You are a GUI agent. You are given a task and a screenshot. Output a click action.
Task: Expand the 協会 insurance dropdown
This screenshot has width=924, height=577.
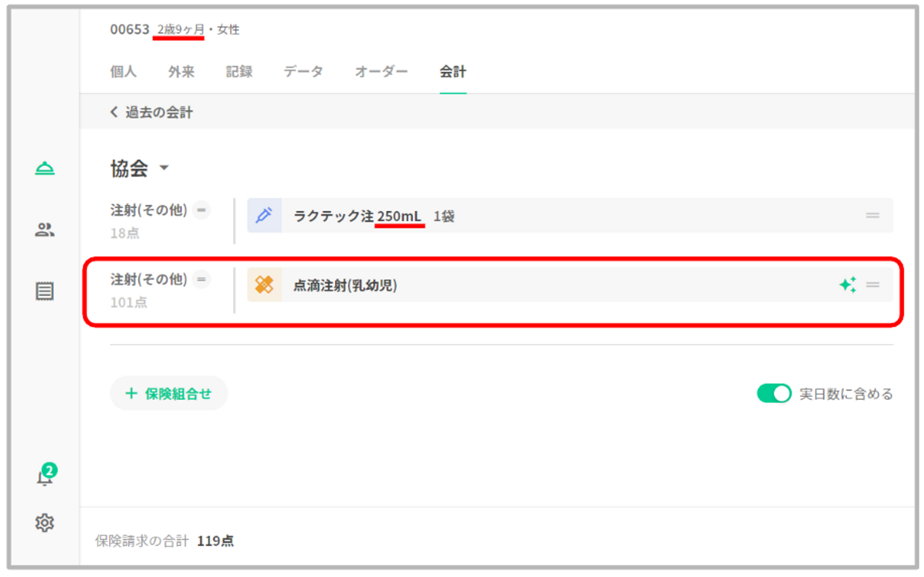point(164,168)
